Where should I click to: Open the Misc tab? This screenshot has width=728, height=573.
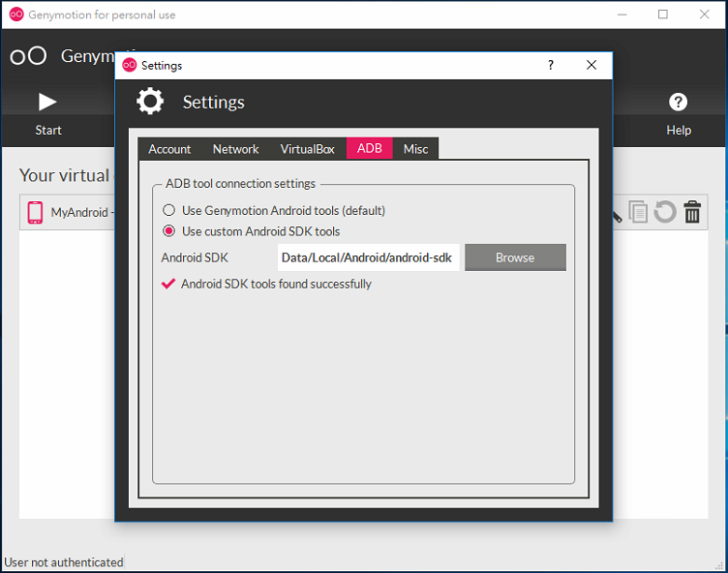coord(415,149)
